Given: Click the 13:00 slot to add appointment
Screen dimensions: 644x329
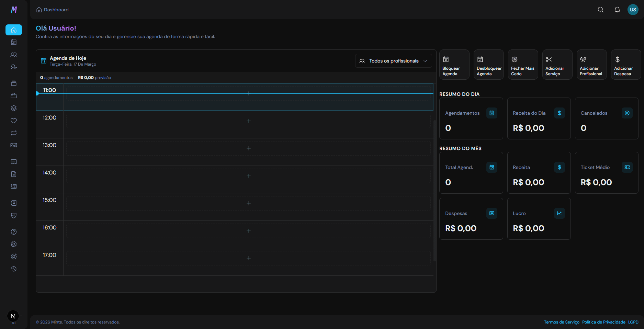Looking at the screenshot, I should click(x=248, y=148).
